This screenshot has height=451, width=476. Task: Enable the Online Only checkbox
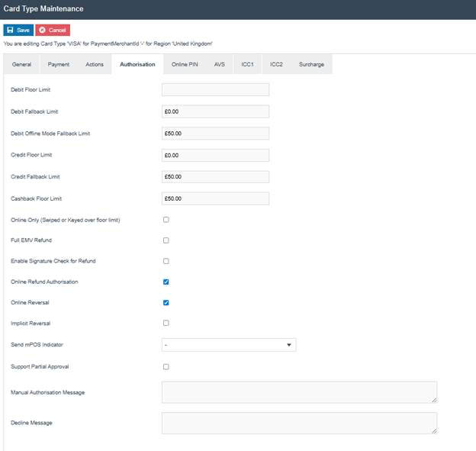click(166, 220)
